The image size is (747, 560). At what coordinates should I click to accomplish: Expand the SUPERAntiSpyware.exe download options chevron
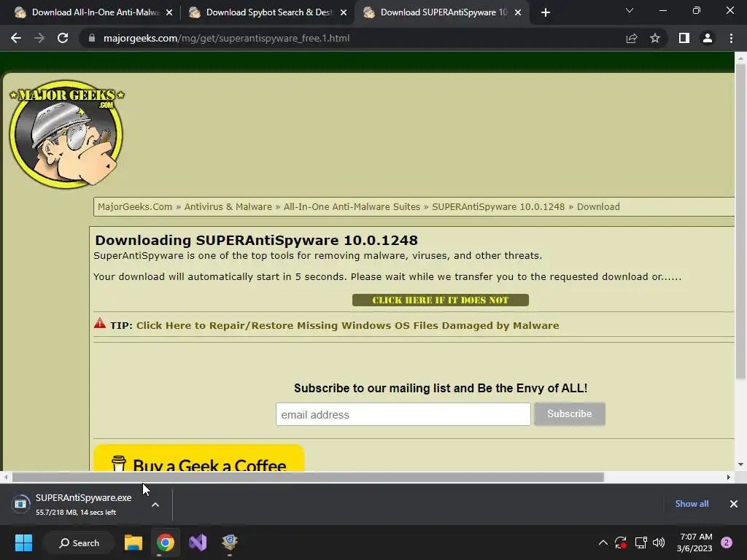pos(155,505)
